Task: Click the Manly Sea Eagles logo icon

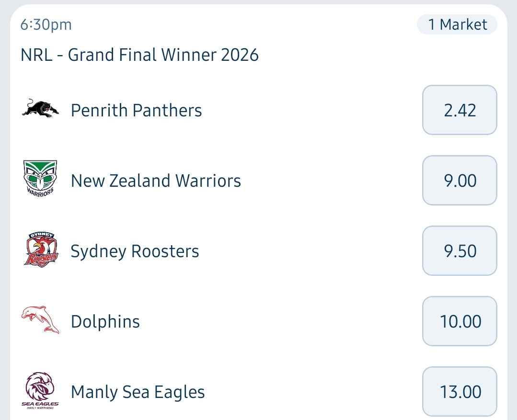Action: pyautogui.click(x=40, y=391)
